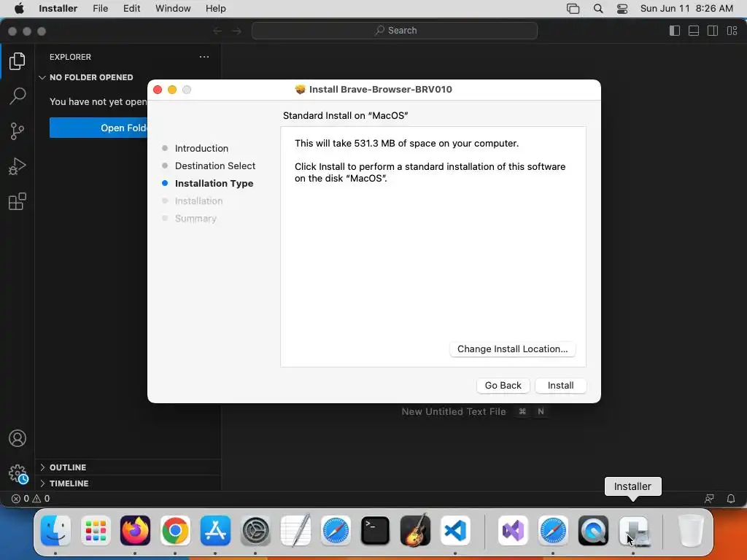Open Control Center in menu bar

(622, 9)
